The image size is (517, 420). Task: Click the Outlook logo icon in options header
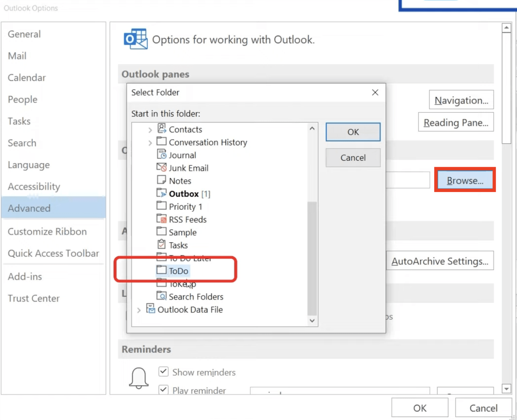[x=136, y=39]
